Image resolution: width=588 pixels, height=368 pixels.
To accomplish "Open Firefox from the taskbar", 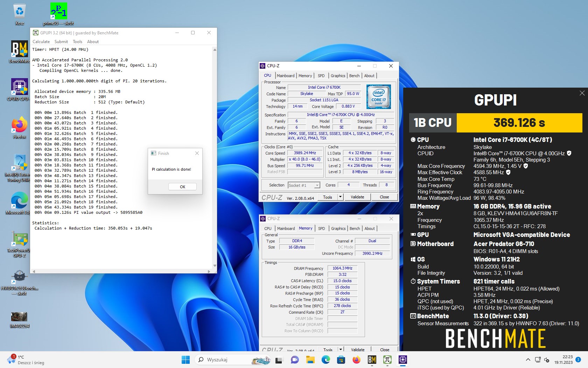I will (x=356, y=360).
